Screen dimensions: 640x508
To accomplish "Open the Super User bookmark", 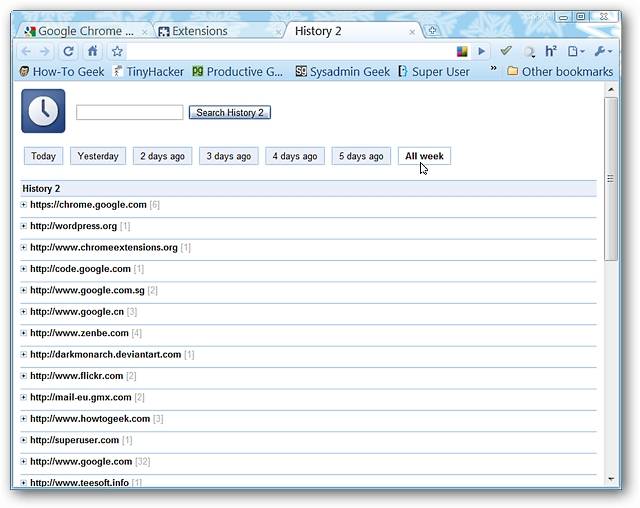I will pyautogui.click(x=434, y=72).
